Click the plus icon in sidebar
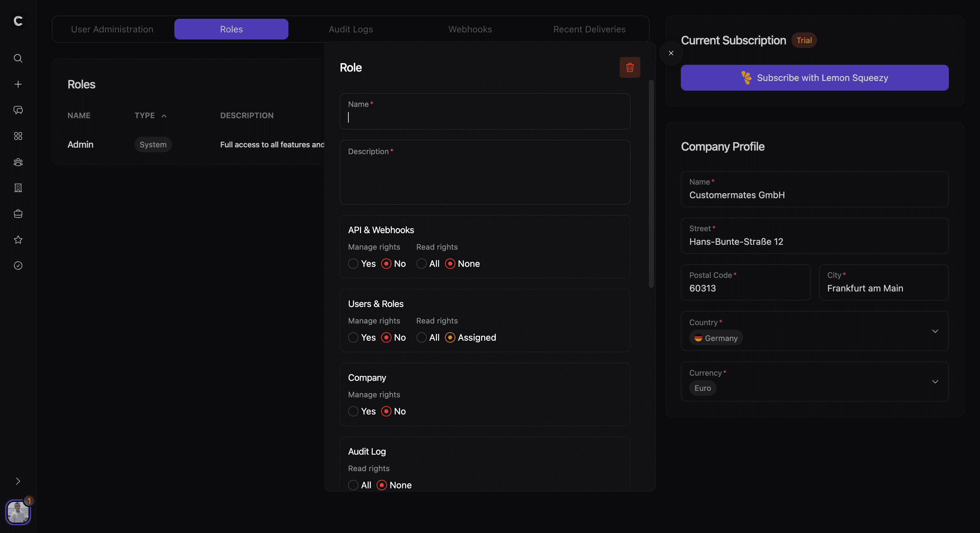This screenshot has width=980, height=533. click(x=18, y=84)
